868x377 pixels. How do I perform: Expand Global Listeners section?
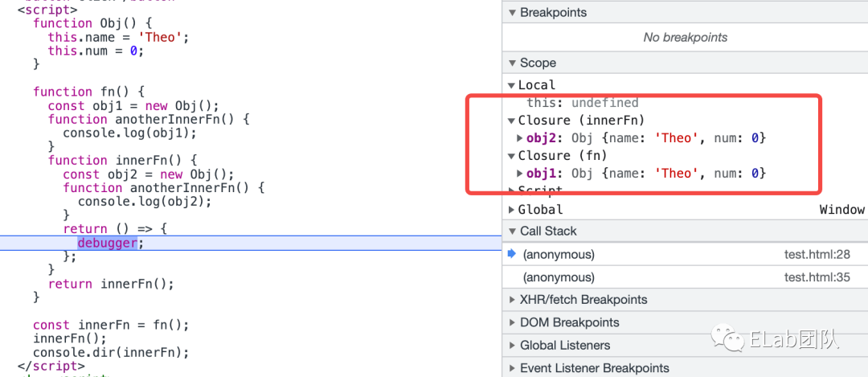tap(511, 346)
